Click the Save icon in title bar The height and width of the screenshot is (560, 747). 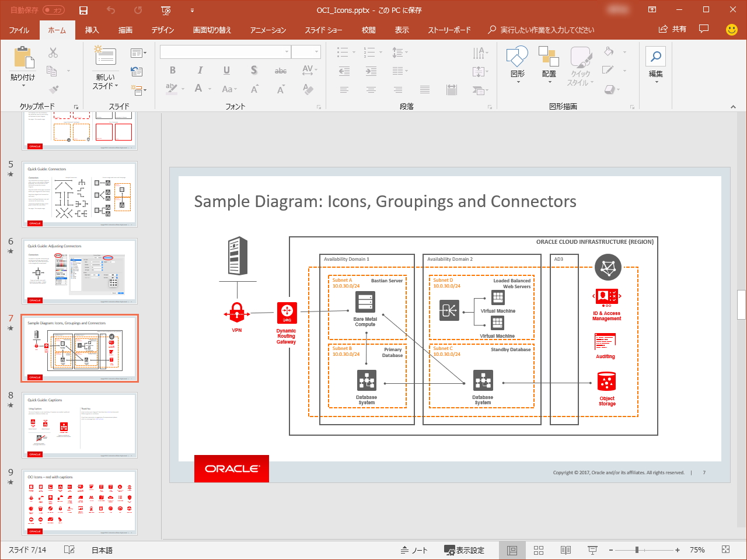click(x=83, y=10)
